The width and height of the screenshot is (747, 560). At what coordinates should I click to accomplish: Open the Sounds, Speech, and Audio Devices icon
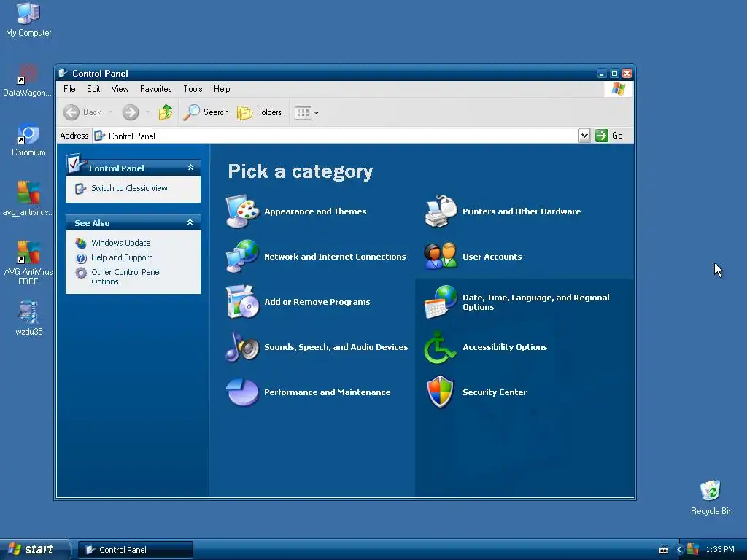pos(242,346)
